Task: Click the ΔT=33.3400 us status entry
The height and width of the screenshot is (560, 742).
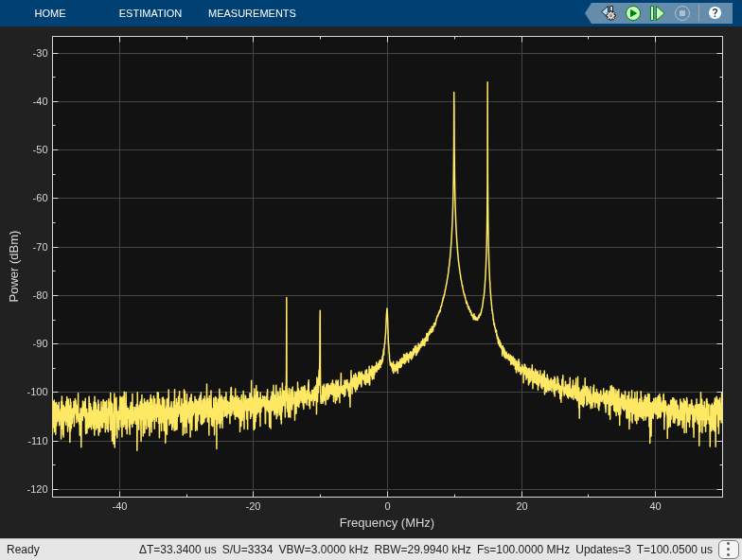Action: (x=178, y=549)
